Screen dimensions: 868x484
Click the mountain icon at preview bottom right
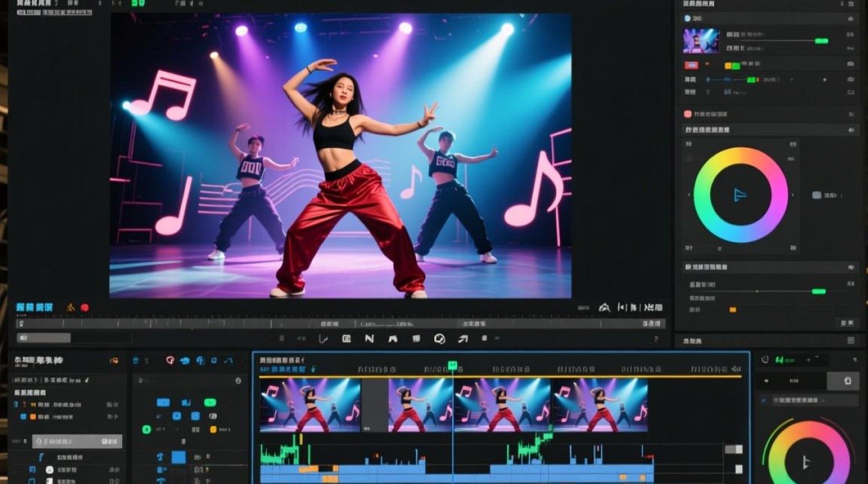[x=604, y=308]
